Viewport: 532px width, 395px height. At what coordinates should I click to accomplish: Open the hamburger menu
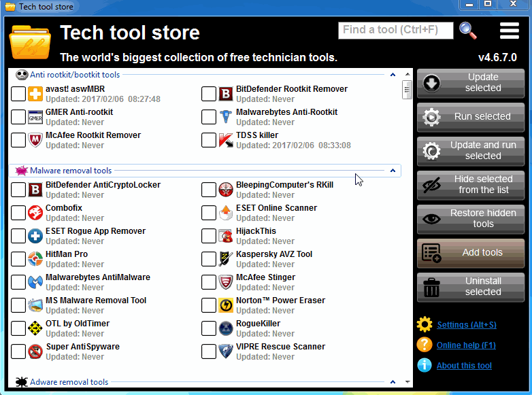coord(509,31)
